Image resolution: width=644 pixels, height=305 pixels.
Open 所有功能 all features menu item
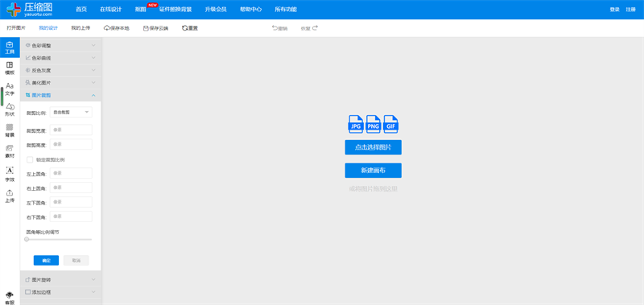click(286, 10)
